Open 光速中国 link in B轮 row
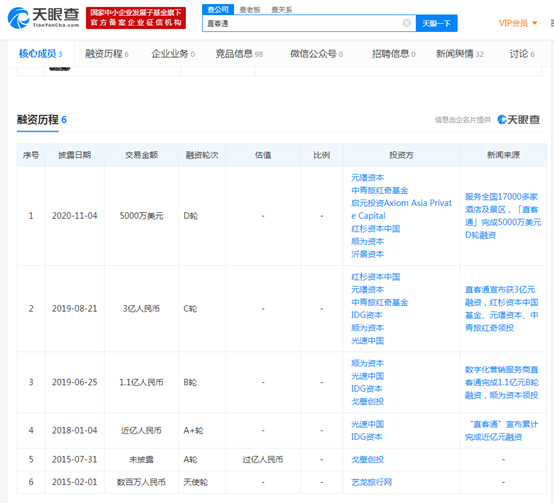 pos(367,375)
